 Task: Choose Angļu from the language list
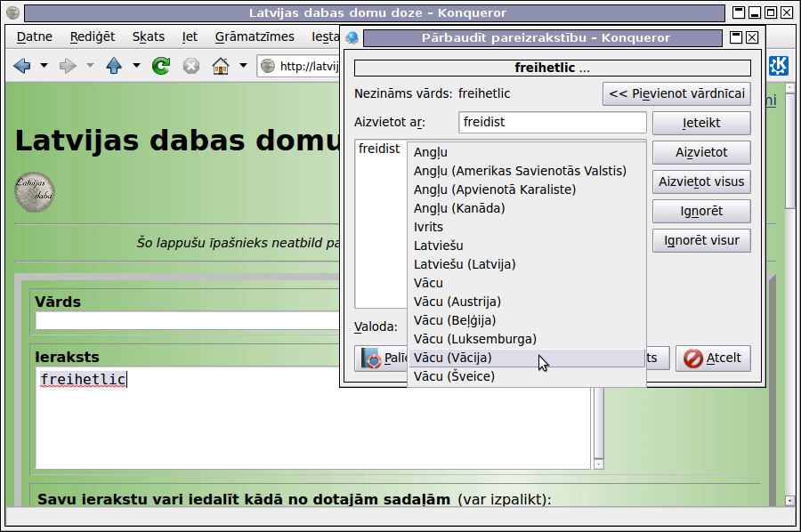coord(526,152)
